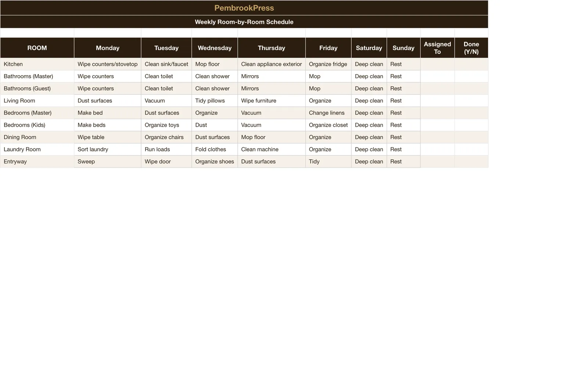Select Dining Room's Mop floor cell
The height and width of the screenshot is (378, 588).
(x=272, y=137)
